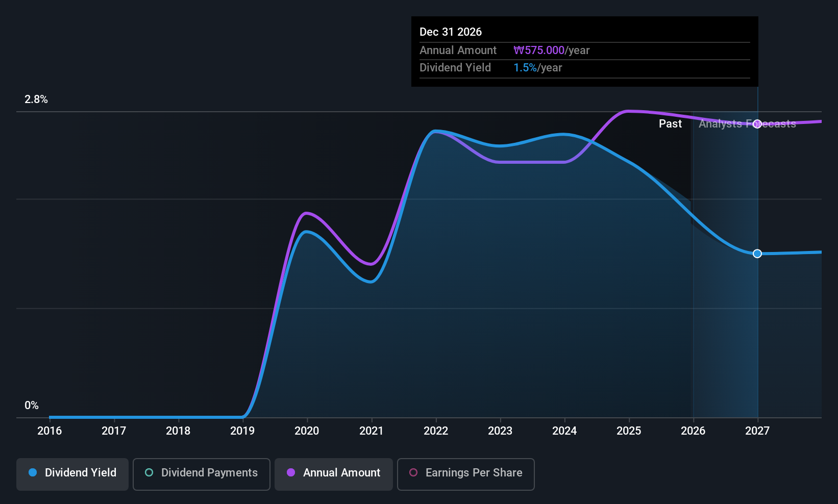Click the 2.8% y-axis label
Viewport: 838px width, 504px height.
click(36, 99)
